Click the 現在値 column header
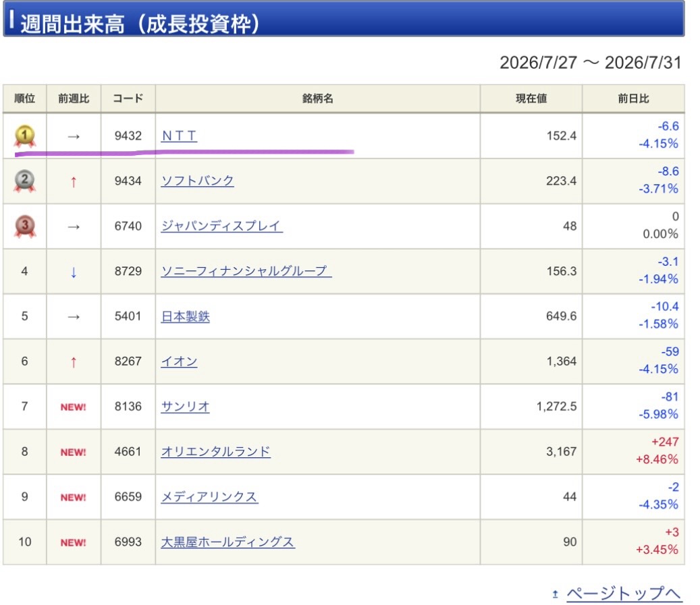Image resolution: width=700 pixels, height=605 pixels. point(531,98)
